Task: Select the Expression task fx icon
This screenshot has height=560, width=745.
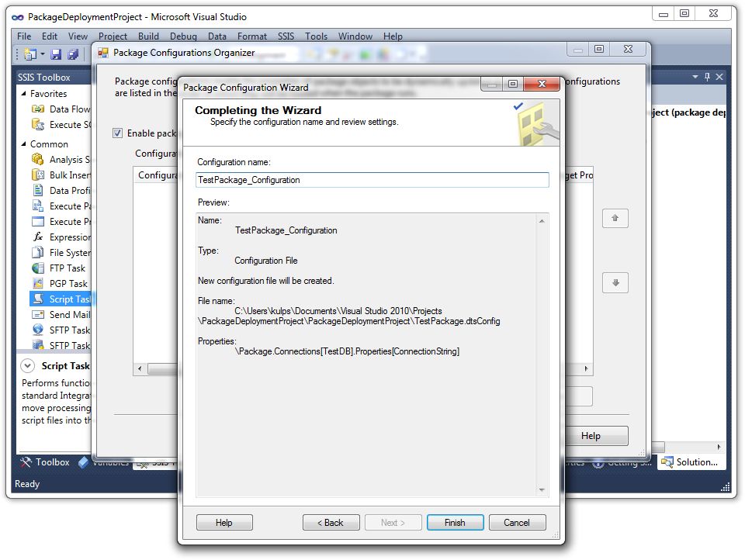Action: click(x=37, y=237)
